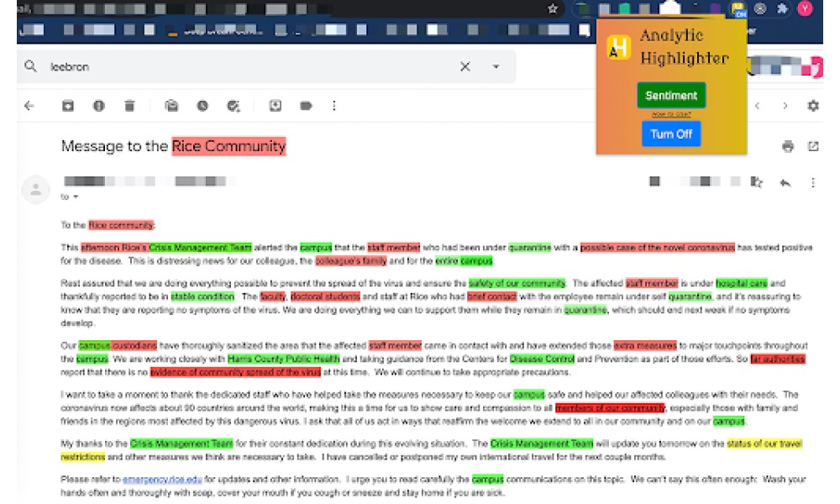The width and height of the screenshot is (840, 504).
Task: Archive this email
Action: tap(68, 106)
